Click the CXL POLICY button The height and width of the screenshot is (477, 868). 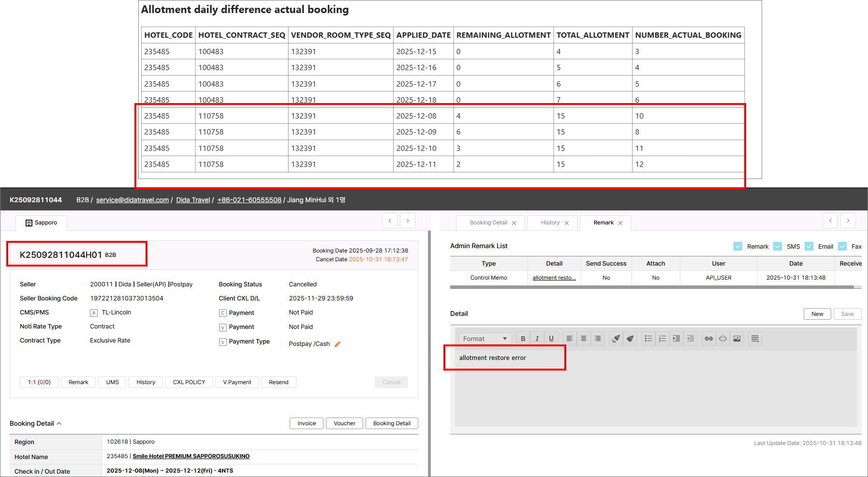point(189,382)
